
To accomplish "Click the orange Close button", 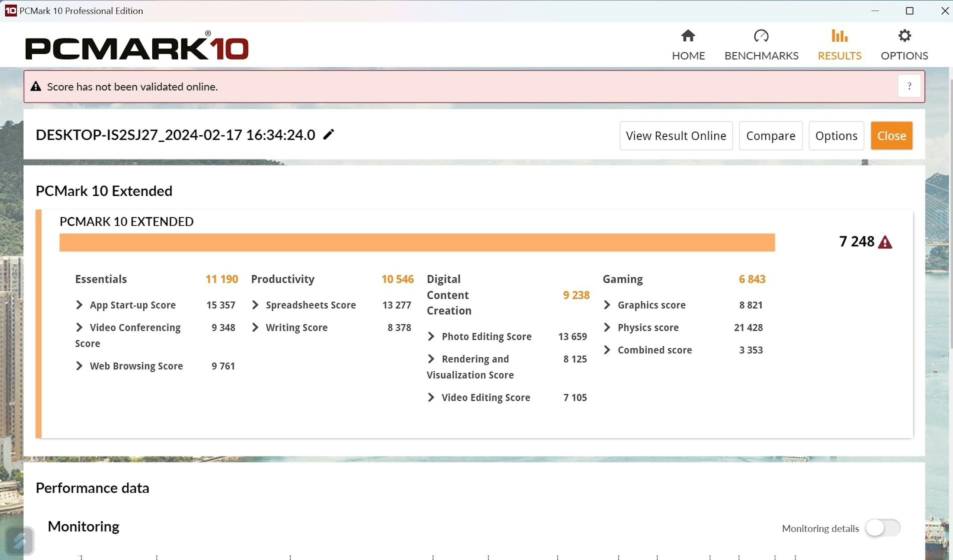I will (x=891, y=136).
